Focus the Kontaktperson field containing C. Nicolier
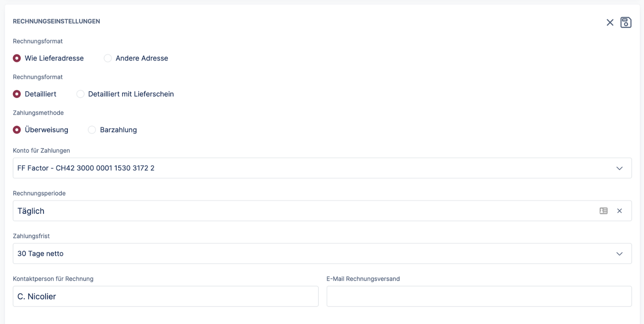This screenshot has width=644, height=324. (x=166, y=296)
